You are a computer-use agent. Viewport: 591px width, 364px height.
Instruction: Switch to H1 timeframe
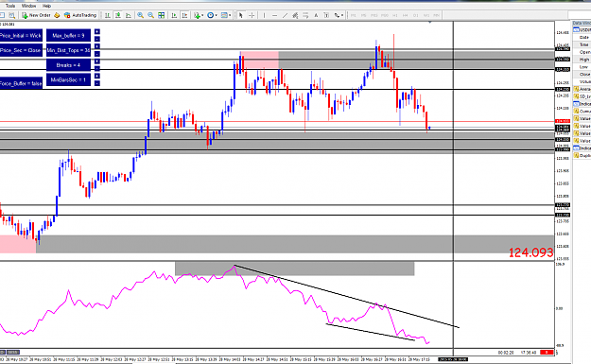(395, 15)
